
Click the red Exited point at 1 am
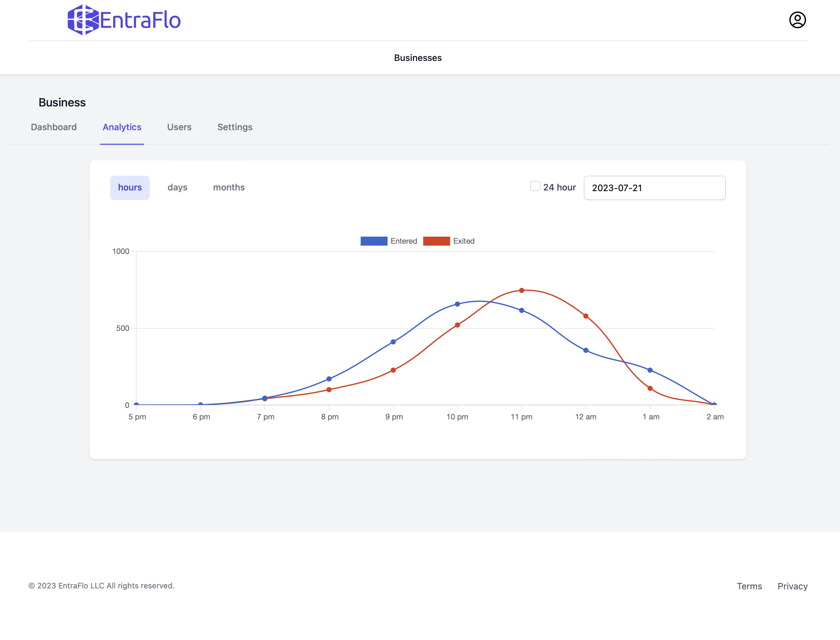[650, 389]
